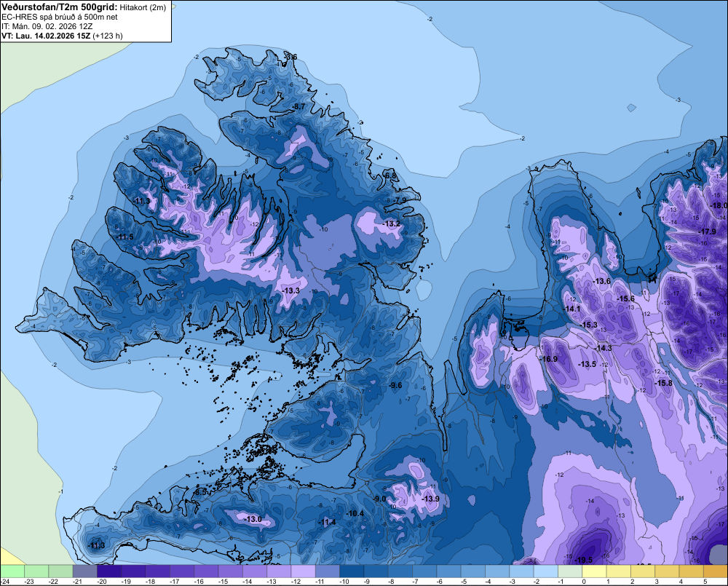Click the -7.9 temperature value on map
The width and height of the screenshot is (728, 586).
(400, 200)
